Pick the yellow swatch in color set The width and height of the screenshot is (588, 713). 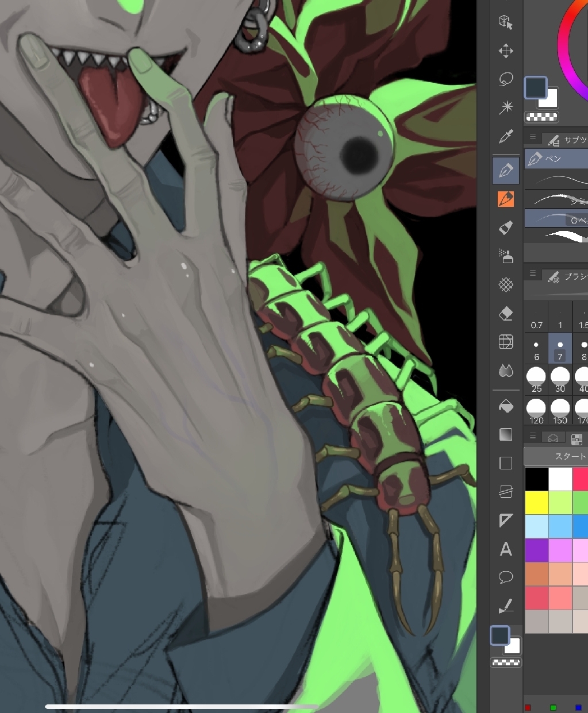pos(536,503)
